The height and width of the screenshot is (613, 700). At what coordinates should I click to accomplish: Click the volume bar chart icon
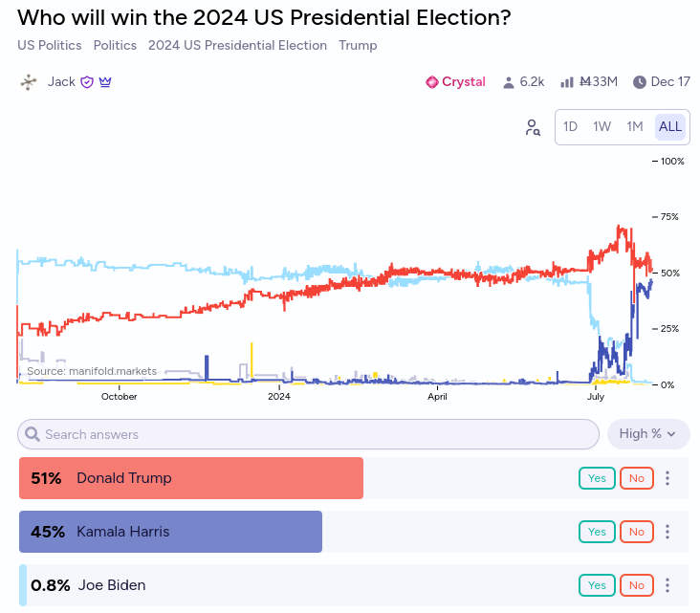click(x=567, y=82)
